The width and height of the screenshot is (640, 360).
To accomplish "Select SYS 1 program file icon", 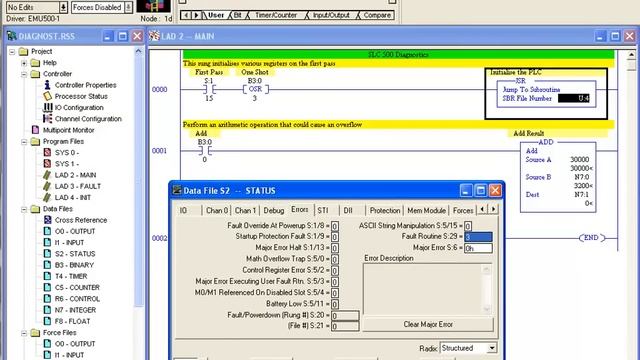I will [x=47, y=164].
